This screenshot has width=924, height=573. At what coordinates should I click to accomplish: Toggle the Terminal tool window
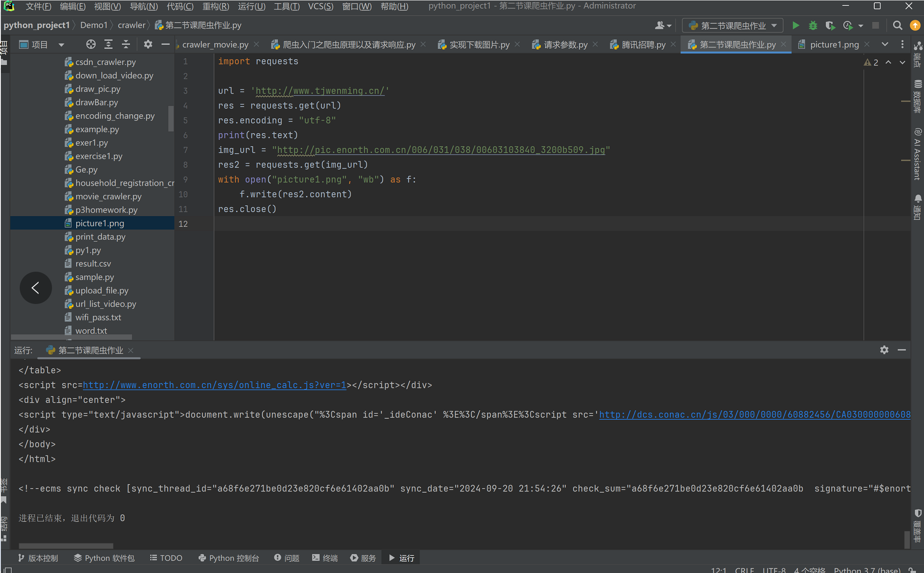[x=325, y=558]
